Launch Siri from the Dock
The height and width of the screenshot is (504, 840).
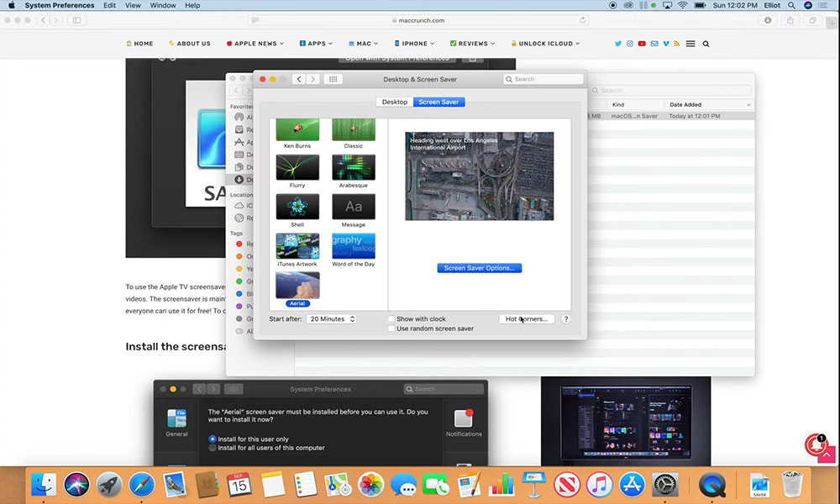76,486
